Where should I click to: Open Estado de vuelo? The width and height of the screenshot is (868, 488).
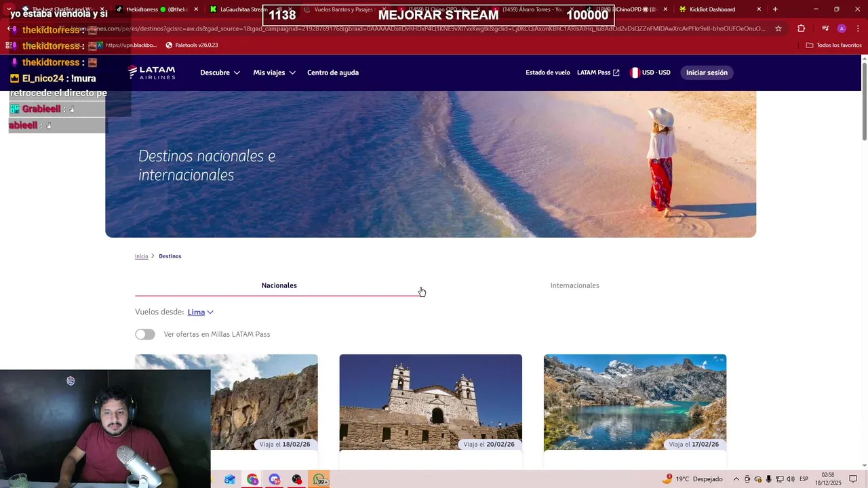click(548, 73)
